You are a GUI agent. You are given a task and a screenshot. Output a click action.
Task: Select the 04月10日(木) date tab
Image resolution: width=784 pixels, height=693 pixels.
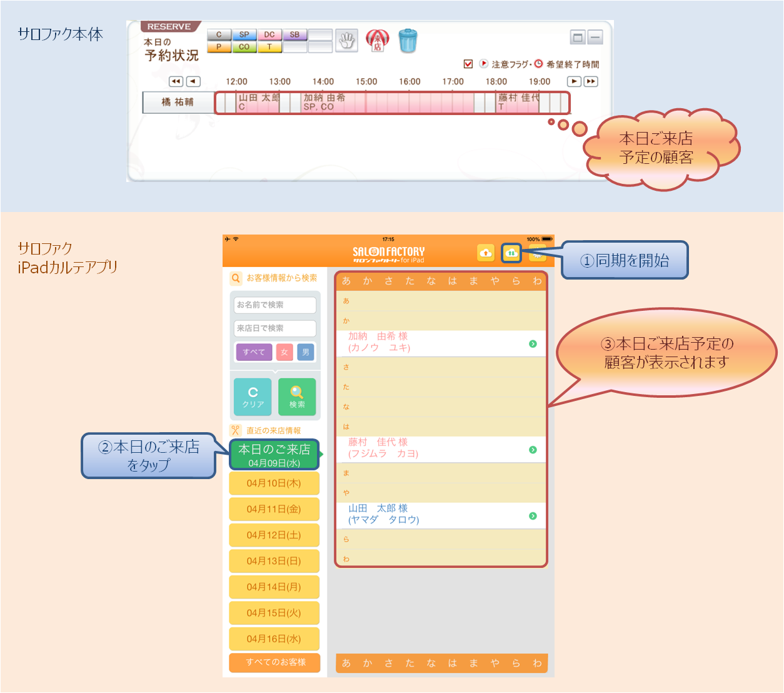274,483
